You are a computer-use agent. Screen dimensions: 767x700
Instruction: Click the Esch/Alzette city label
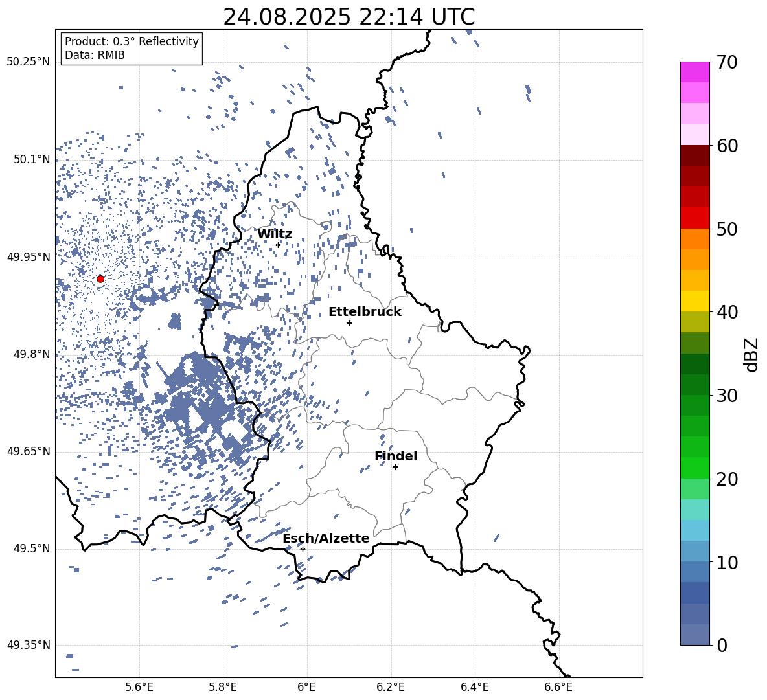coord(326,538)
